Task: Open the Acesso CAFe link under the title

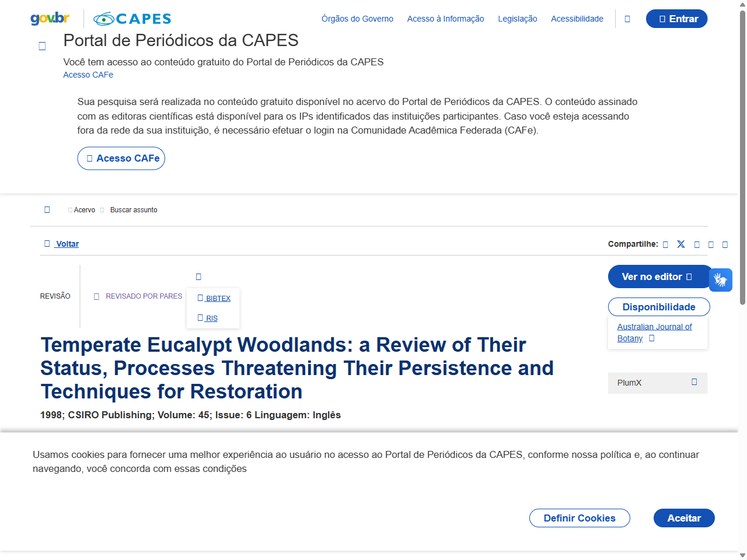Action: pyautogui.click(x=88, y=75)
